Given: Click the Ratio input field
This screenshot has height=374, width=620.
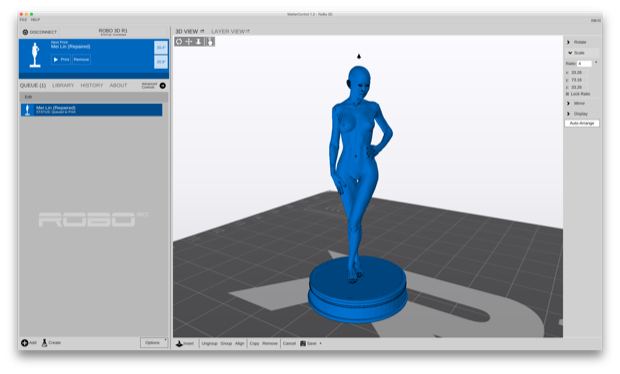Looking at the screenshot, I should click(584, 64).
